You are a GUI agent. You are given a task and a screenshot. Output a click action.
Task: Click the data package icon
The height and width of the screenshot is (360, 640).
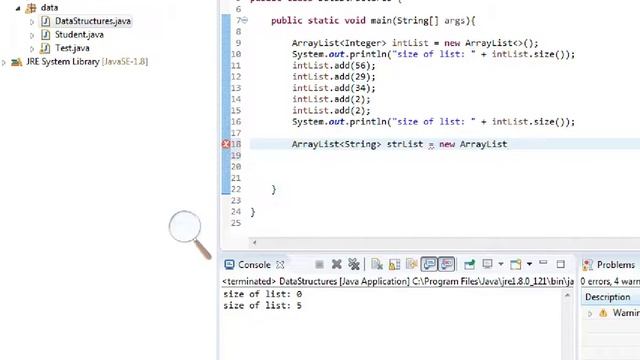point(31,8)
